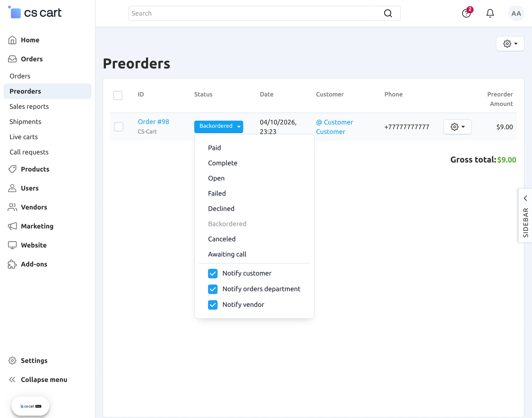532x418 pixels.
Task: Tick the Order #98 row checkbox
Action: tap(119, 127)
